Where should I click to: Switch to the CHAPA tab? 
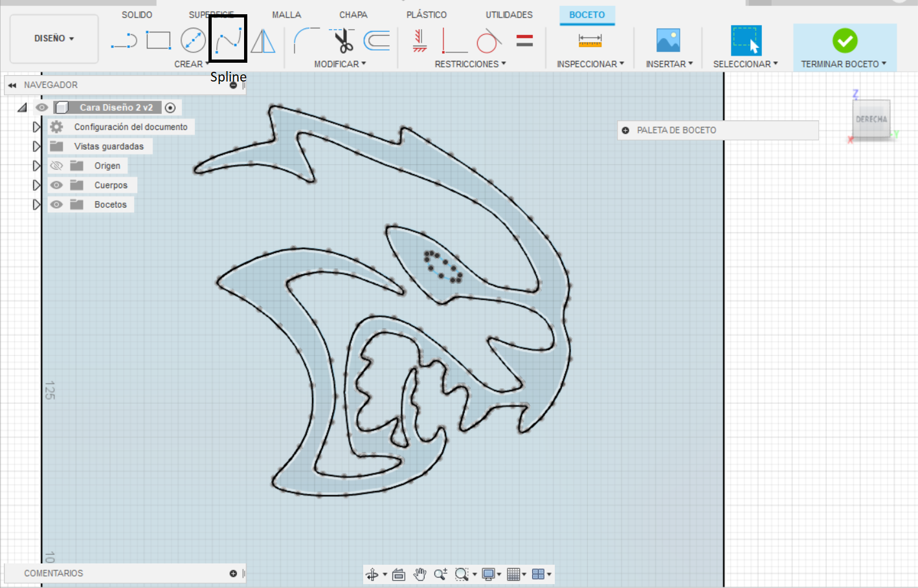(x=353, y=15)
